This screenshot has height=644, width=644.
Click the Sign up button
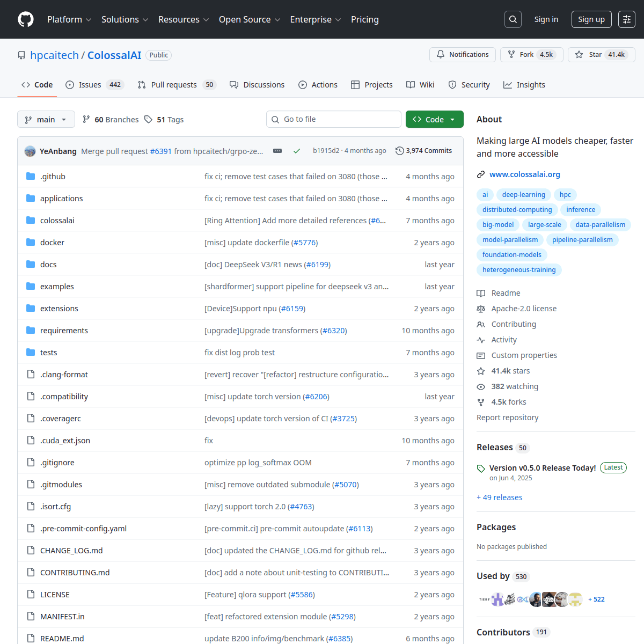(x=591, y=19)
